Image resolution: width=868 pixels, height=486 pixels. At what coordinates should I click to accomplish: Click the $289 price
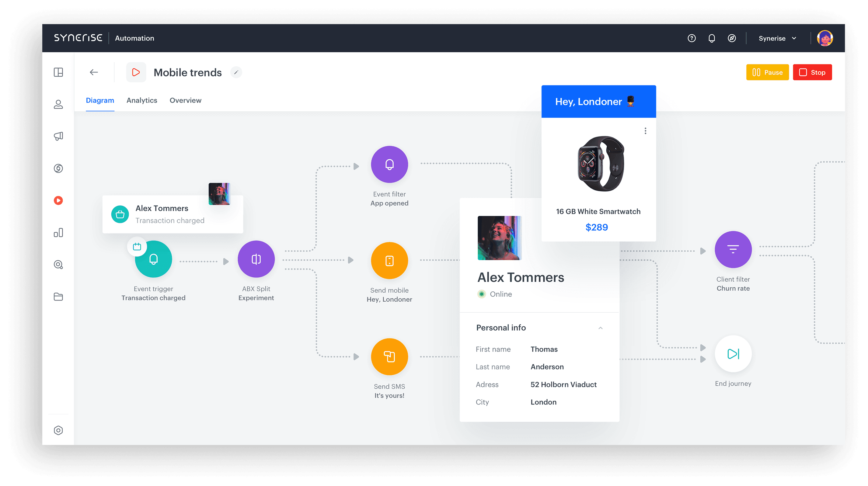click(596, 227)
